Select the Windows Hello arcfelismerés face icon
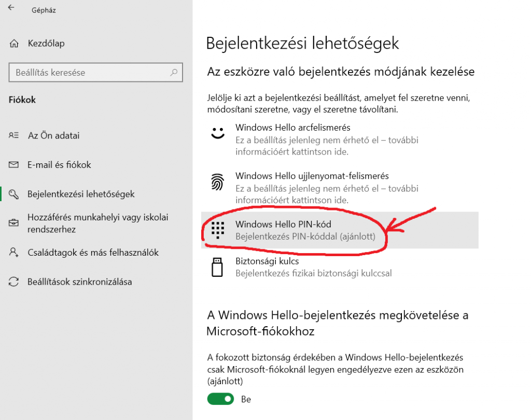This screenshot has width=531, height=420. pyautogui.click(x=217, y=133)
